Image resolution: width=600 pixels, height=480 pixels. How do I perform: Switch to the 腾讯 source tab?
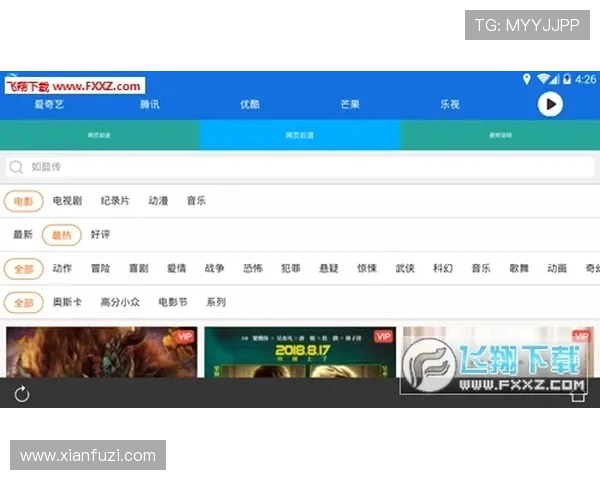coord(150,104)
